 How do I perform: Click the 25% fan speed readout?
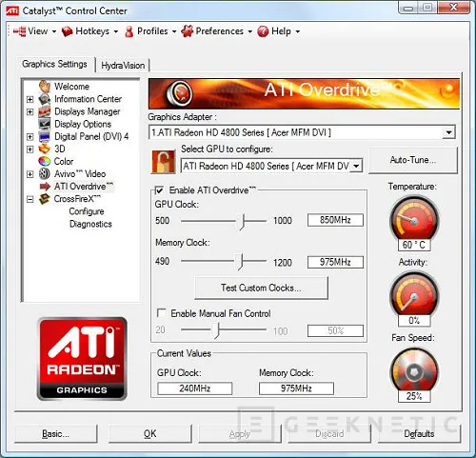[x=414, y=396]
